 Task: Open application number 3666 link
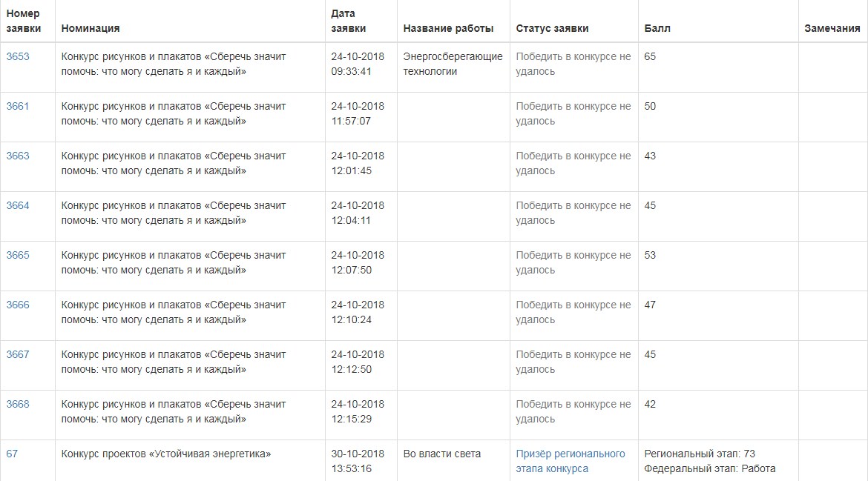(18, 305)
